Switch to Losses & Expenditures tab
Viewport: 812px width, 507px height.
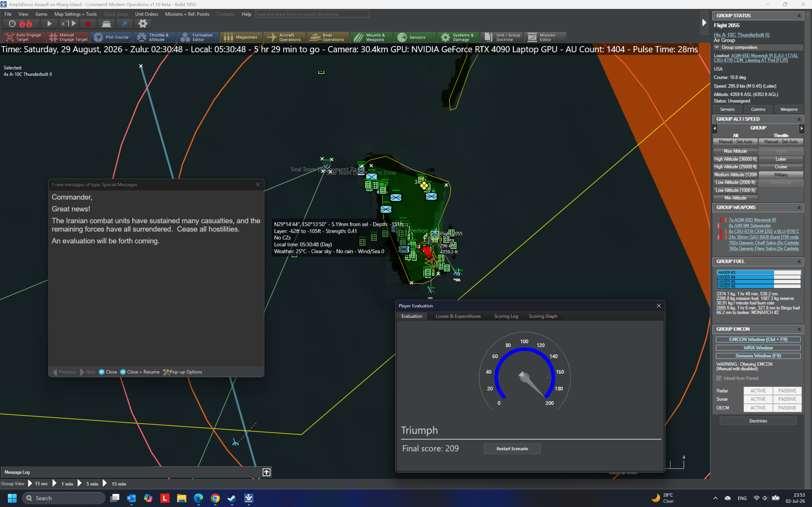[458, 316]
